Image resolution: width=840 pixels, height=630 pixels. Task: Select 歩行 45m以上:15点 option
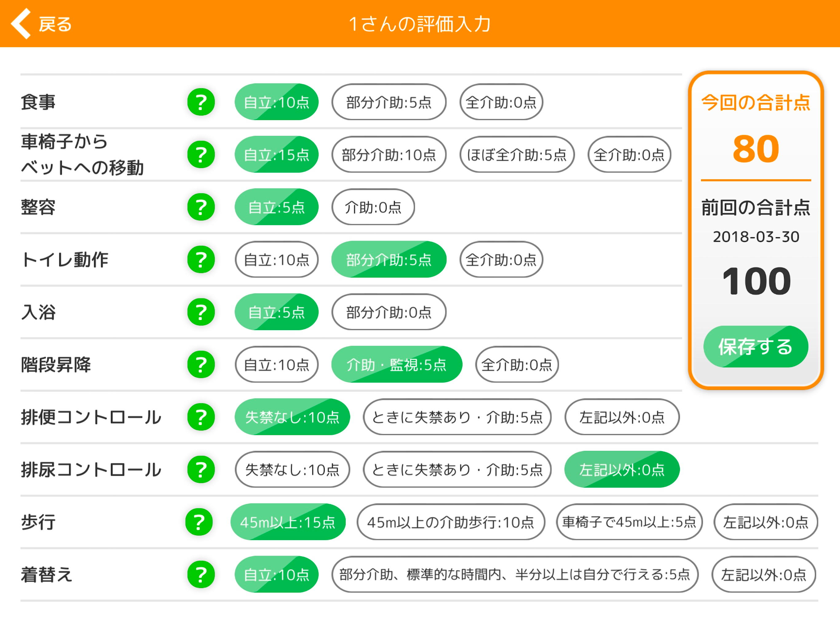[x=288, y=522]
